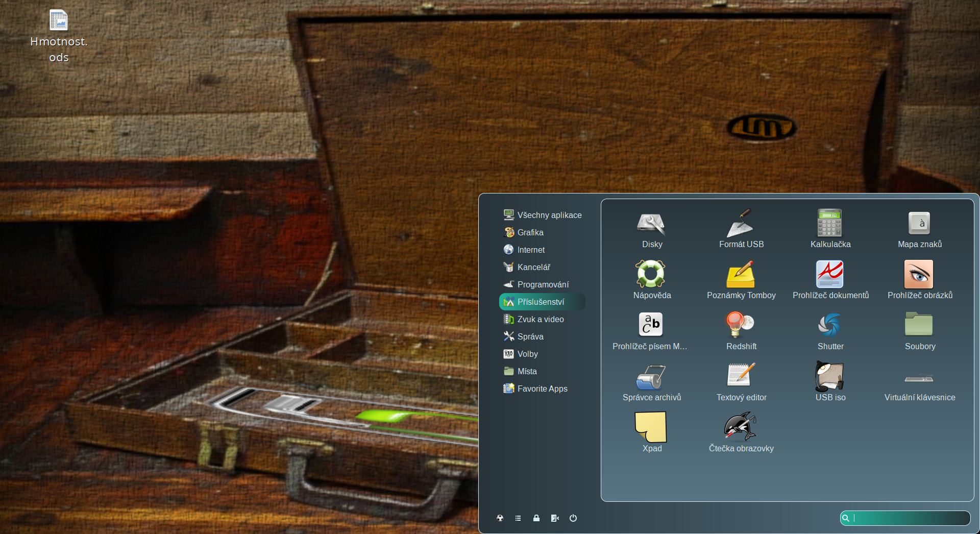This screenshot has width=980, height=534.
Task: Open Správce archivů archive manager
Action: [x=651, y=381]
